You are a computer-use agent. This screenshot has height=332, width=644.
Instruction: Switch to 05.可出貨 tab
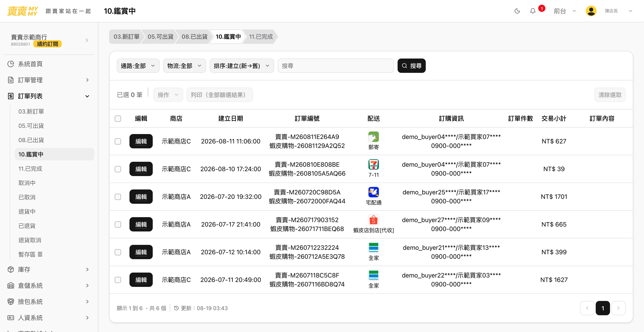click(x=161, y=37)
